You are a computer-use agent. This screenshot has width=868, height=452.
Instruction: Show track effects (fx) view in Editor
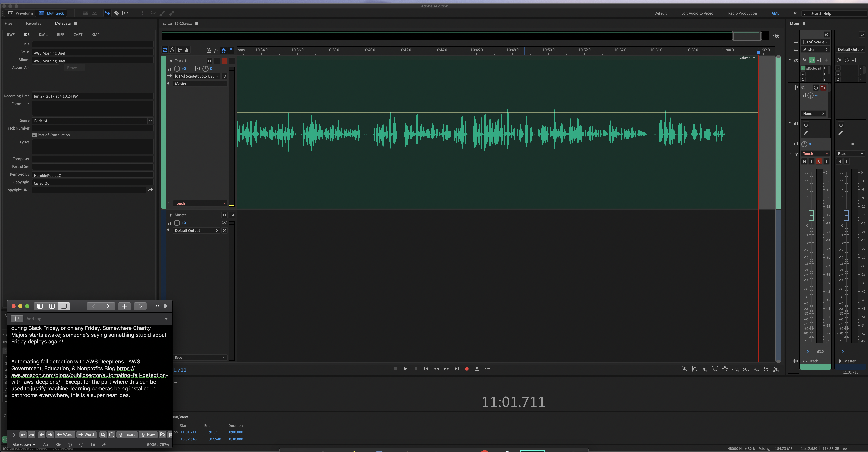(x=172, y=50)
